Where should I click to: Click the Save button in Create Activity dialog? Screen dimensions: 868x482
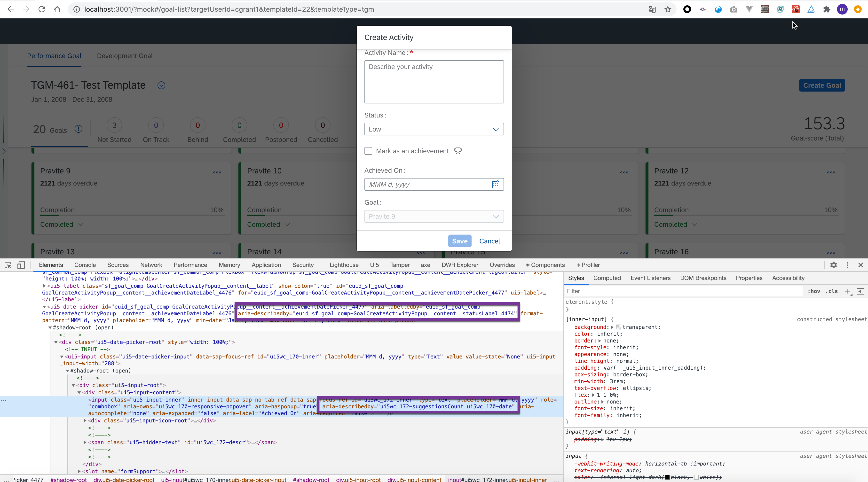point(460,241)
